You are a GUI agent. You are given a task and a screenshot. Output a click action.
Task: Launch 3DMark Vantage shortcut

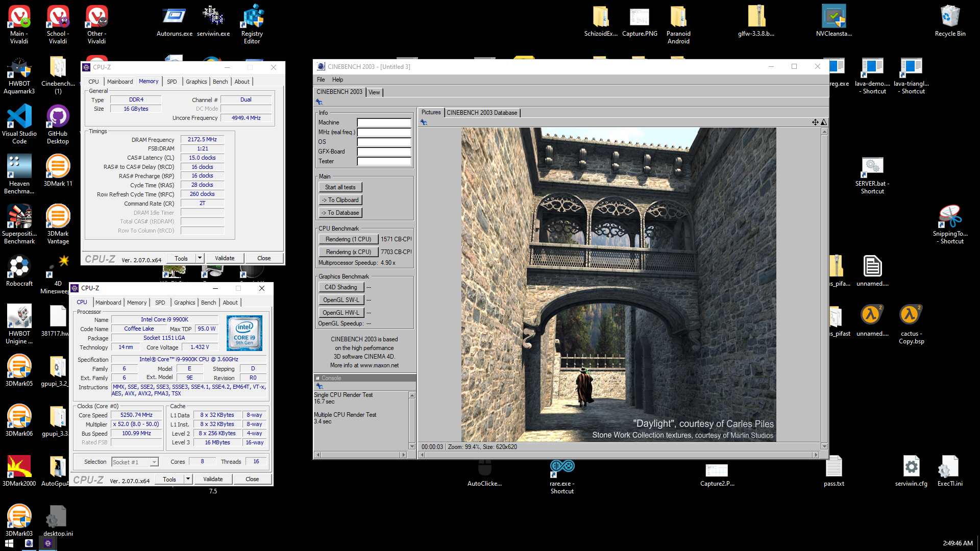pyautogui.click(x=58, y=224)
